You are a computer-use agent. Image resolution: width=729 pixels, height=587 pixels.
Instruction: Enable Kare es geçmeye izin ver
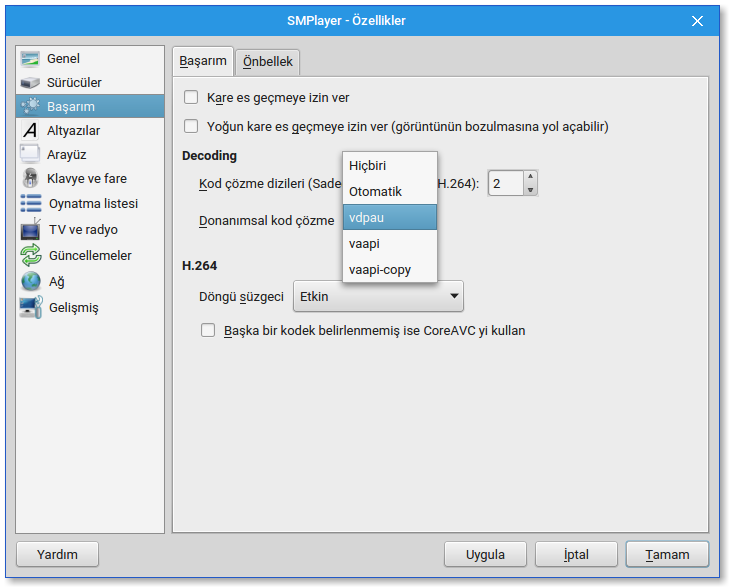coord(191,97)
